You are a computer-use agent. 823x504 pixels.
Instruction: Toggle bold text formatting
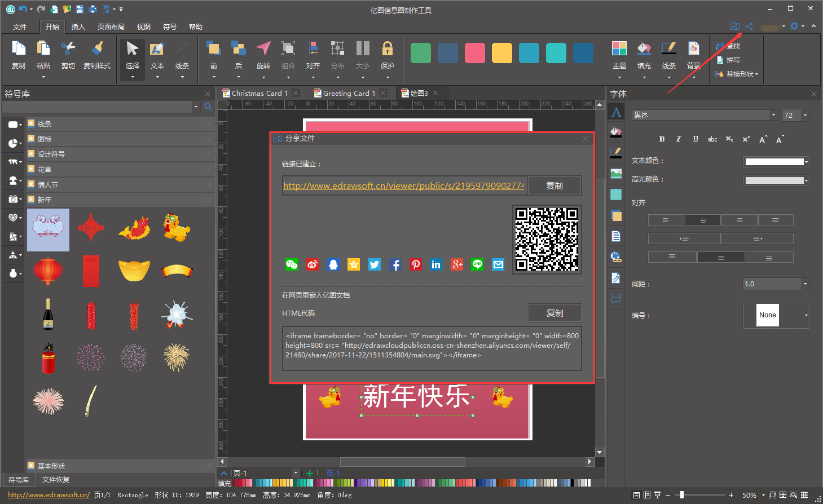pos(662,139)
